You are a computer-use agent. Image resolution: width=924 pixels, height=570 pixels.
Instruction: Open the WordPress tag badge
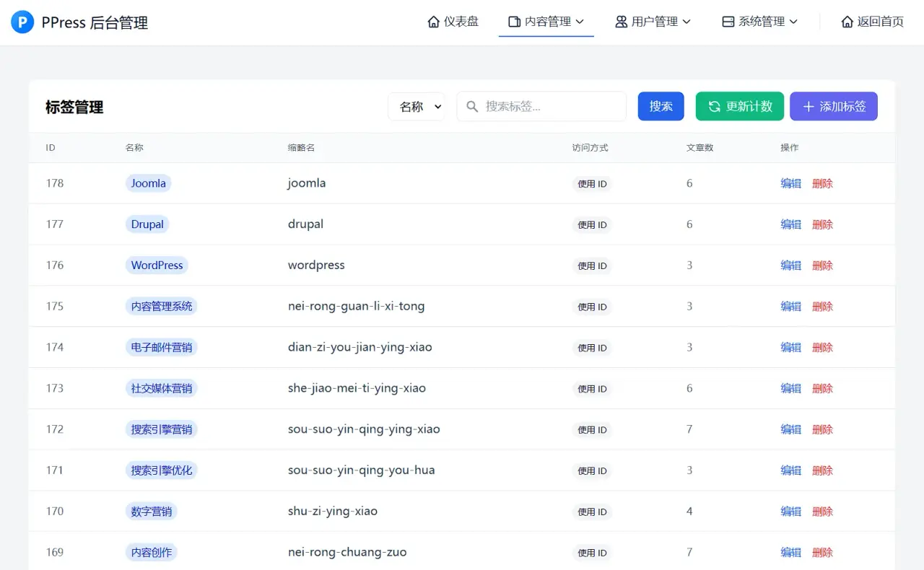(157, 265)
